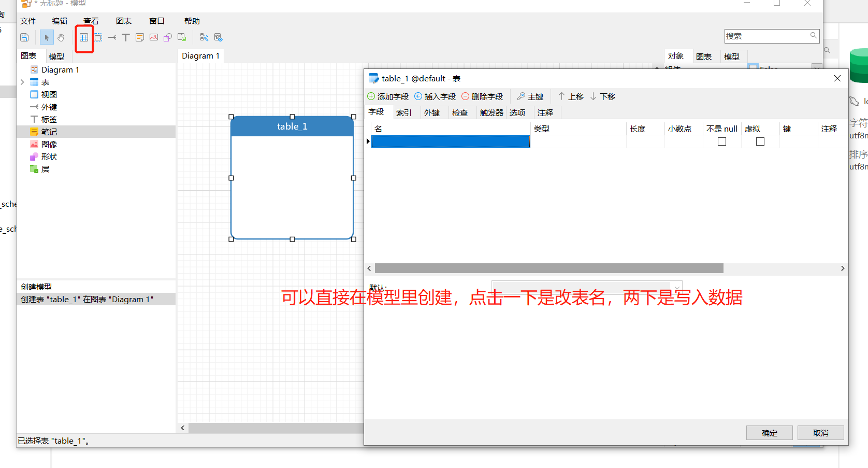This screenshot has height=468, width=868.
Task: Cancel the dialog with 取消
Action: tap(821, 433)
